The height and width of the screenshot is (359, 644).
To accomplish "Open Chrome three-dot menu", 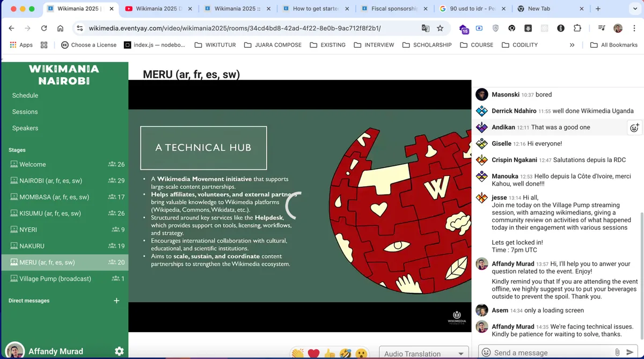I will click(634, 28).
